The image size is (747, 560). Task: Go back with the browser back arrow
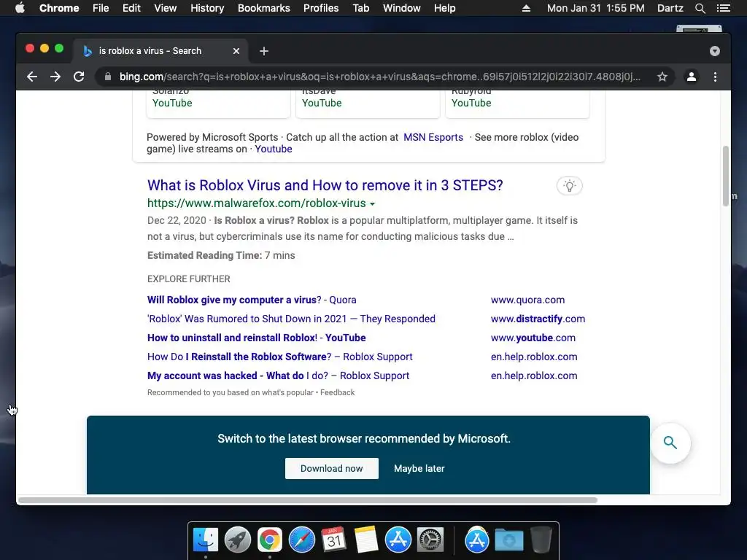tap(32, 77)
